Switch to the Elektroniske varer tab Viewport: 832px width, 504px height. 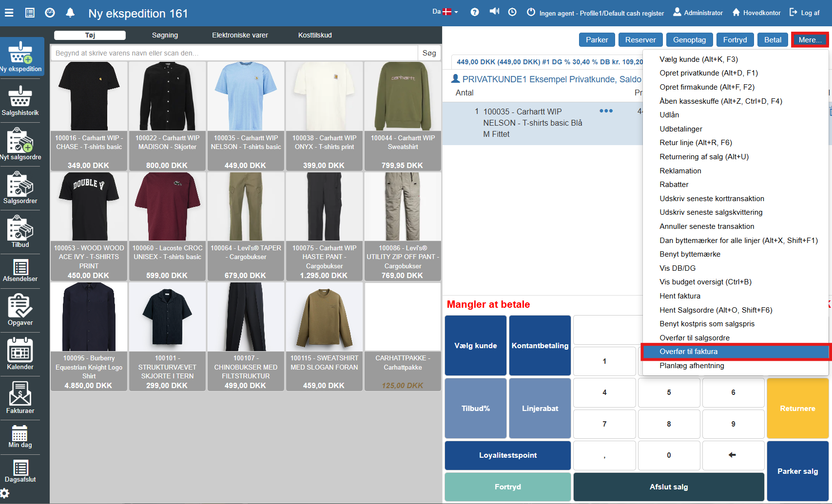pyautogui.click(x=240, y=35)
